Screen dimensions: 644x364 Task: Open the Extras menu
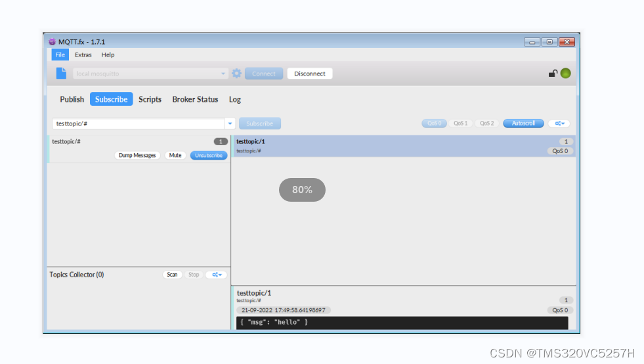[x=83, y=55]
